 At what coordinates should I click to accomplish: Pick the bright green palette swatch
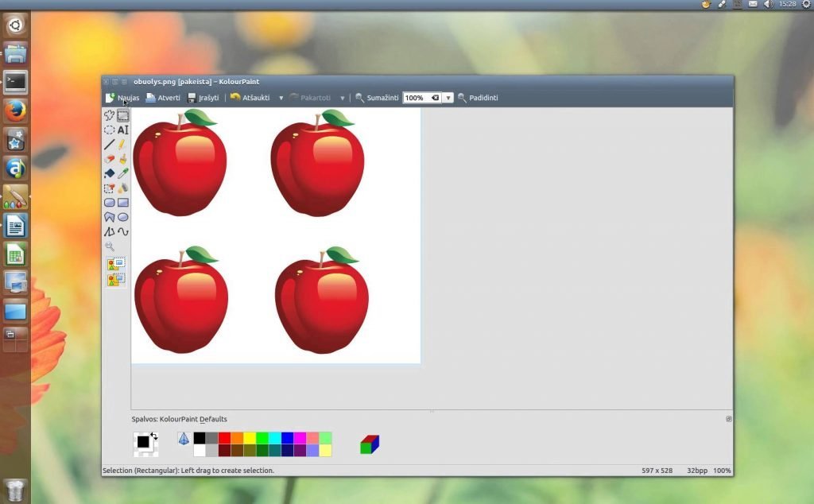pos(262,438)
